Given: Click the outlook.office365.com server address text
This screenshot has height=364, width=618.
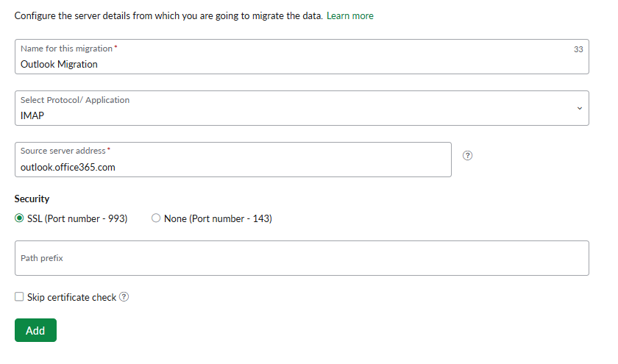Looking at the screenshot, I should click(x=68, y=167).
